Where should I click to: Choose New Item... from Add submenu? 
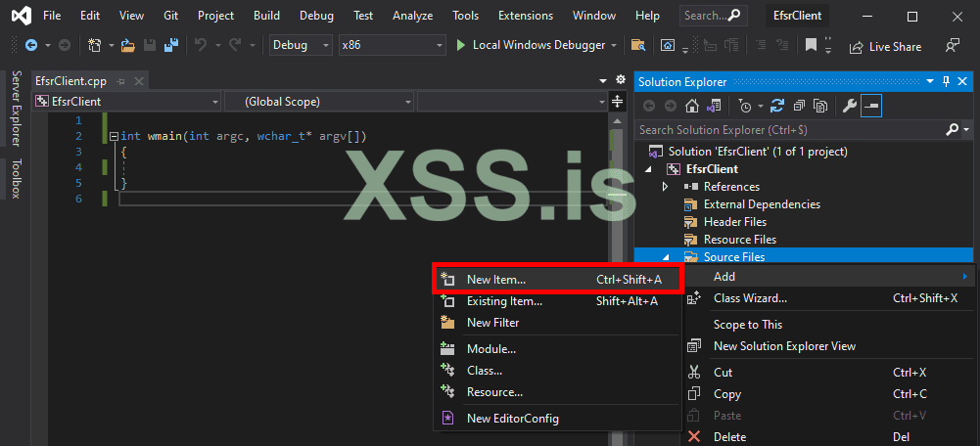(556, 280)
